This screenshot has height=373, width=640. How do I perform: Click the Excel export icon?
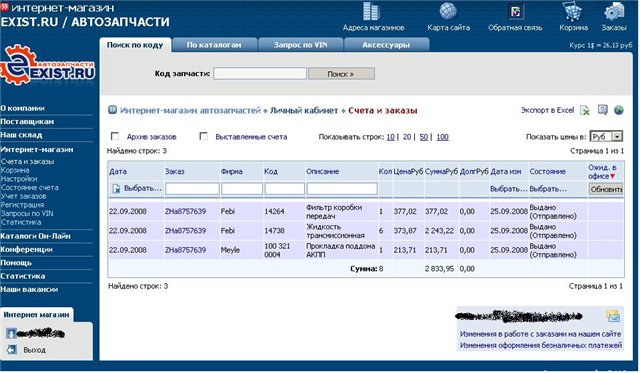pos(585,110)
